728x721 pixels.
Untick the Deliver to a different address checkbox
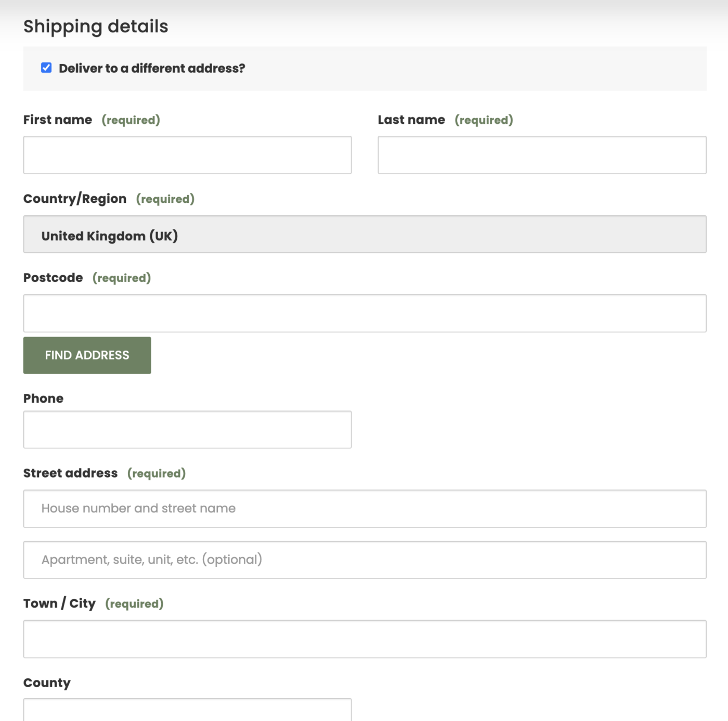pos(46,68)
